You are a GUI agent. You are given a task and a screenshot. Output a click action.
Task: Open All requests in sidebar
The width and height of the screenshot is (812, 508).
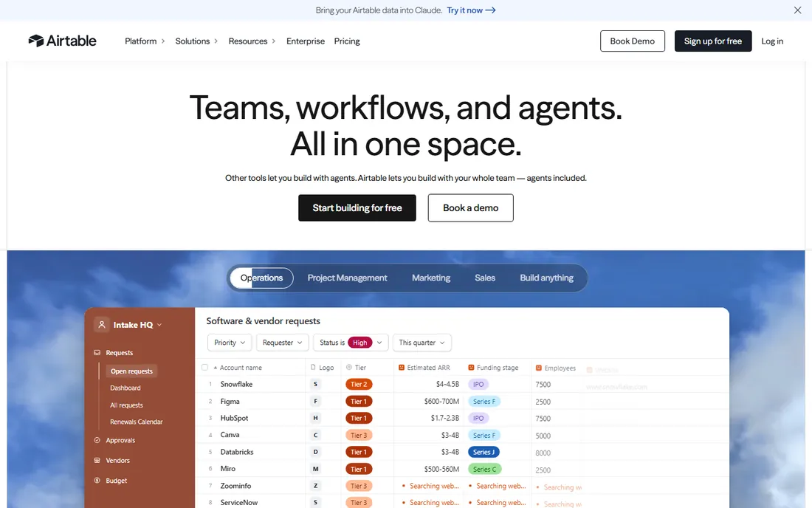pyautogui.click(x=126, y=405)
